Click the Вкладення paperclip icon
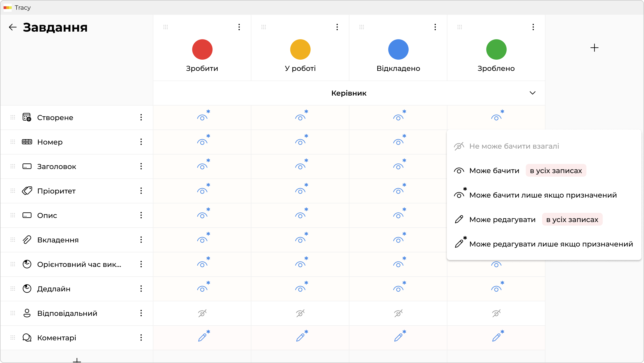 27,240
